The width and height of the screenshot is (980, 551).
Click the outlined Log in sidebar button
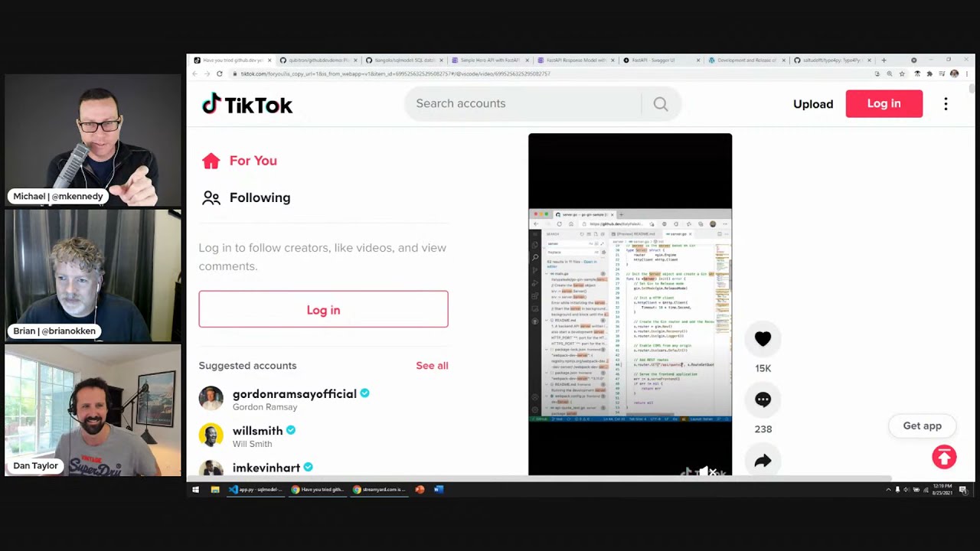(x=323, y=310)
